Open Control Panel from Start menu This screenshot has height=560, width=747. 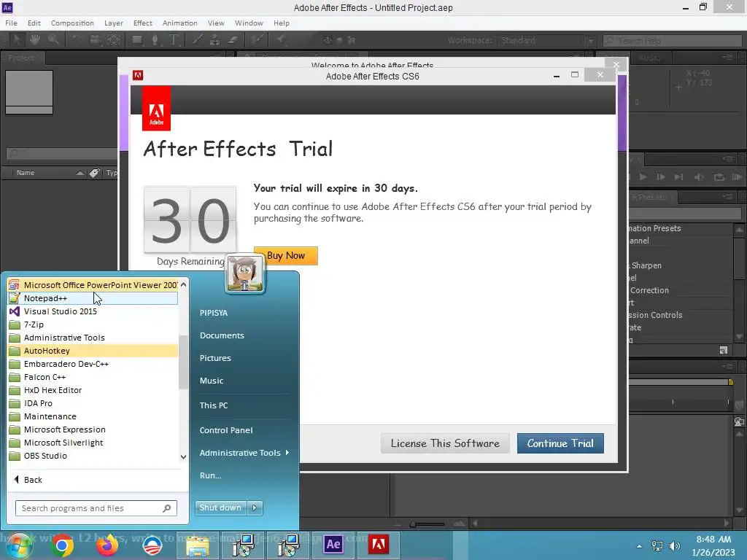226,430
